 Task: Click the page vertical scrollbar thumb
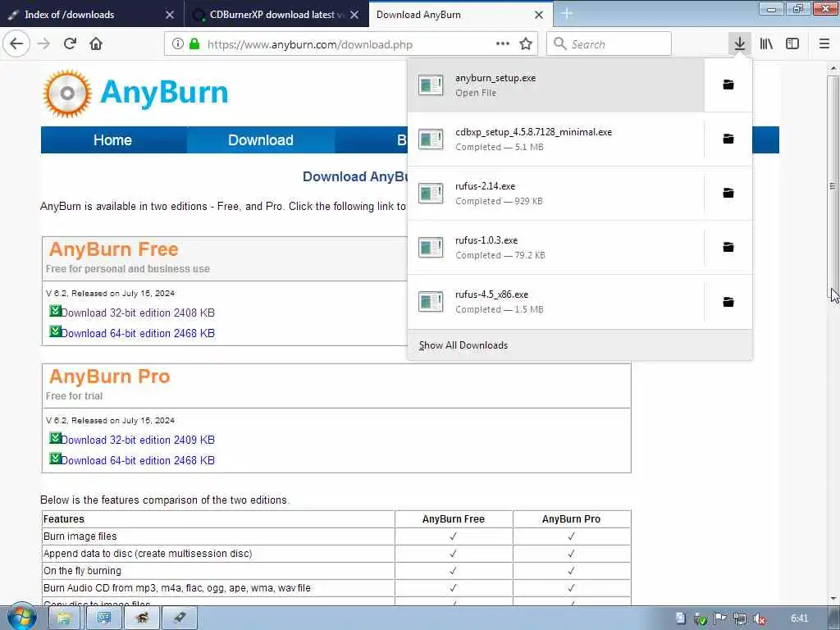833,186
